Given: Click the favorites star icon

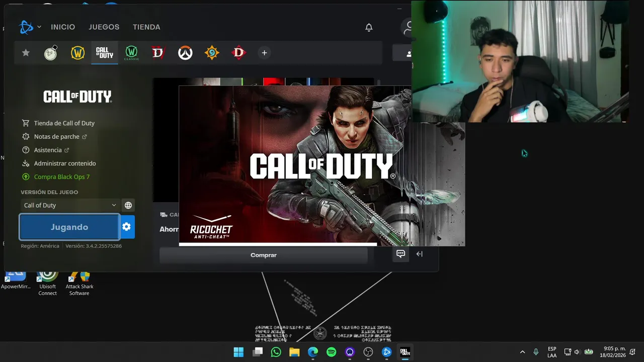Looking at the screenshot, I should pos(26,53).
